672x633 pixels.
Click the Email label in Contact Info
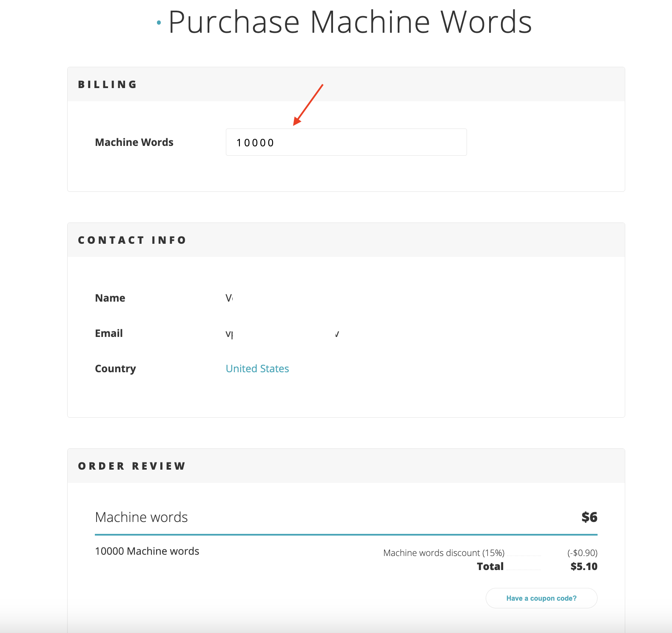(108, 333)
